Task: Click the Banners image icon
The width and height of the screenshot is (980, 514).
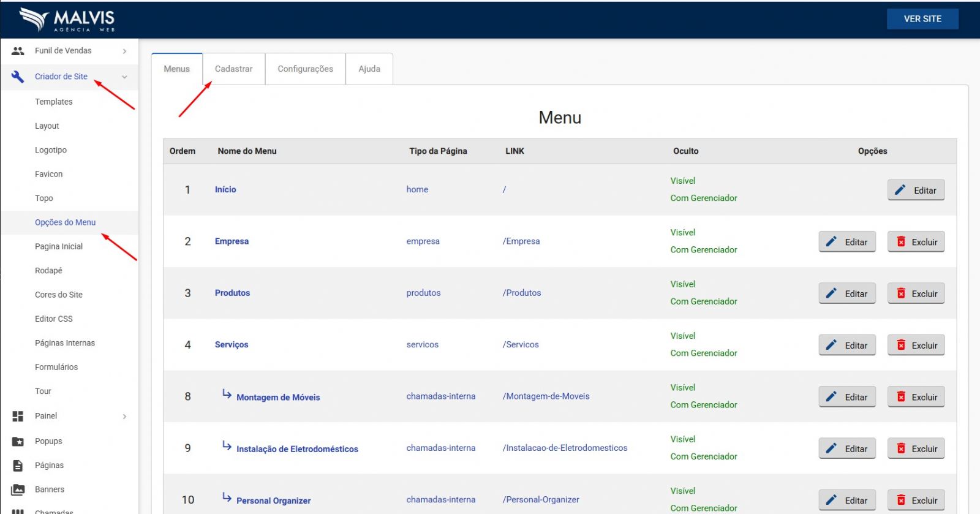Action: coord(18,489)
